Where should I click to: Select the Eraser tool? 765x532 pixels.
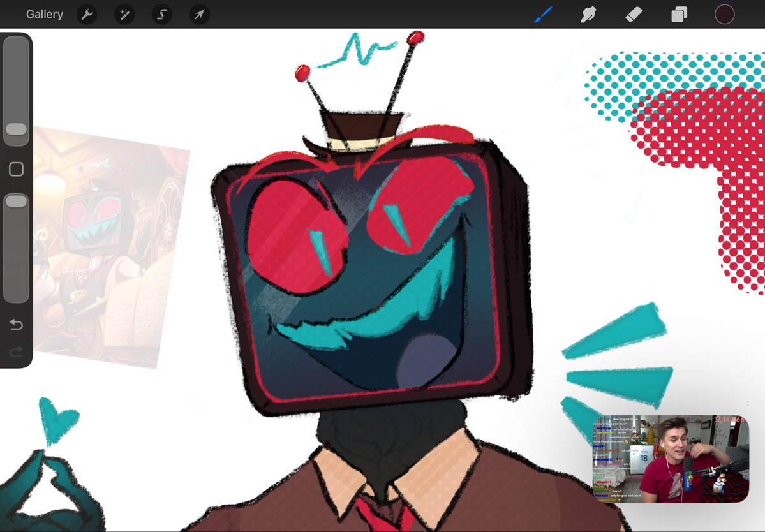[x=634, y=15]
